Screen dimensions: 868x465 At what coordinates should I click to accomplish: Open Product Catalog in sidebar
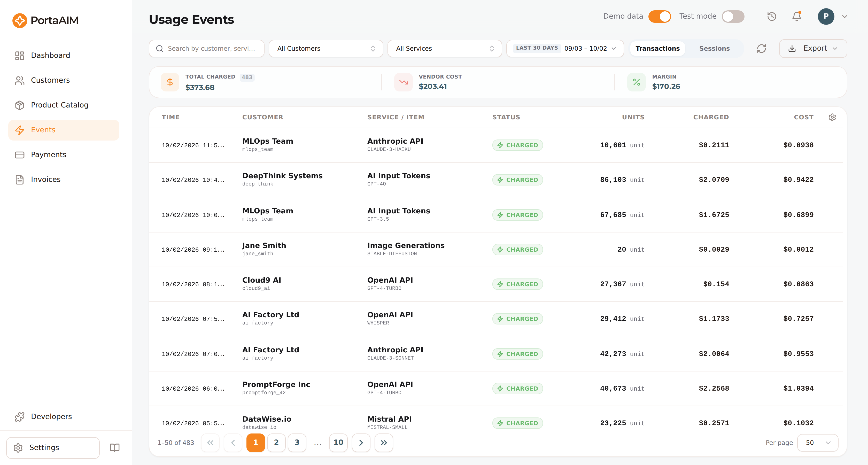(x=64, y=105)
